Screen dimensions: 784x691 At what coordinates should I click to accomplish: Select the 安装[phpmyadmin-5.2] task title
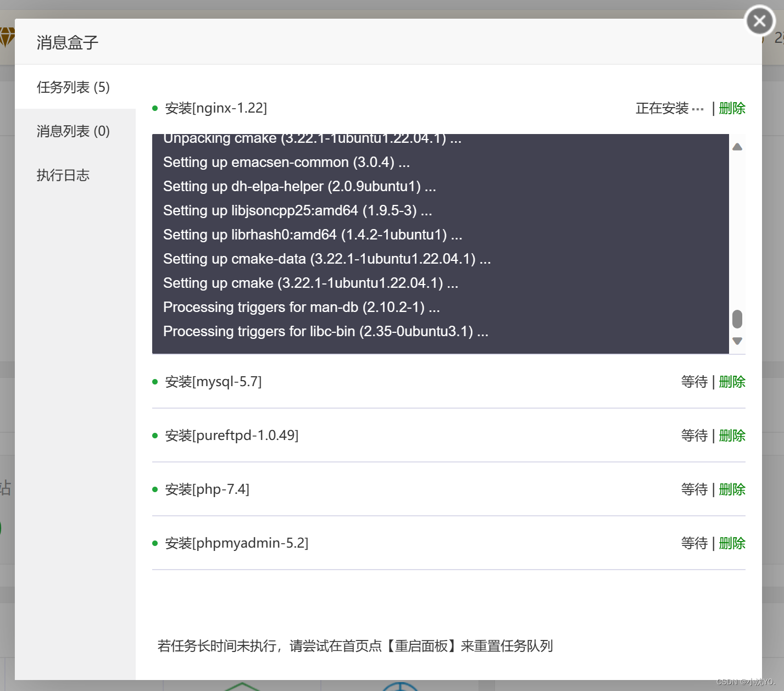(237, 543)
